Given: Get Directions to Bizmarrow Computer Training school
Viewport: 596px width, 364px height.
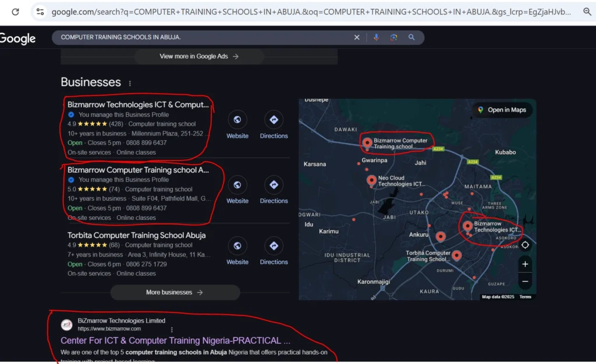Looking at the screenshot, I should coord(274,190).
